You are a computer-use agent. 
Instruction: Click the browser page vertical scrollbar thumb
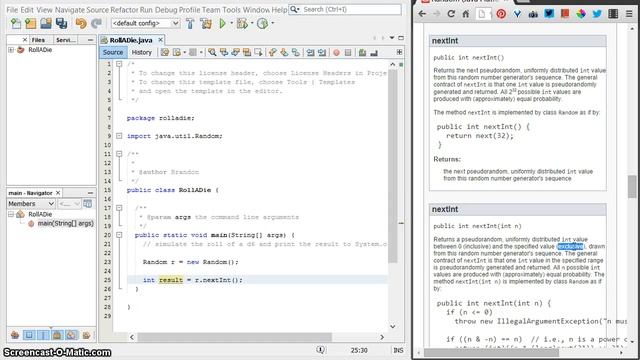coord(632,187)
